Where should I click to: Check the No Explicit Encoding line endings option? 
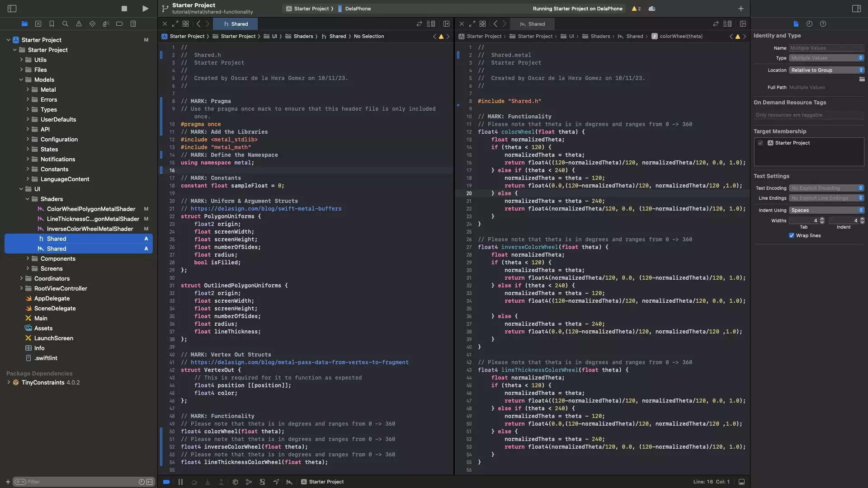(x=826, y=198)
